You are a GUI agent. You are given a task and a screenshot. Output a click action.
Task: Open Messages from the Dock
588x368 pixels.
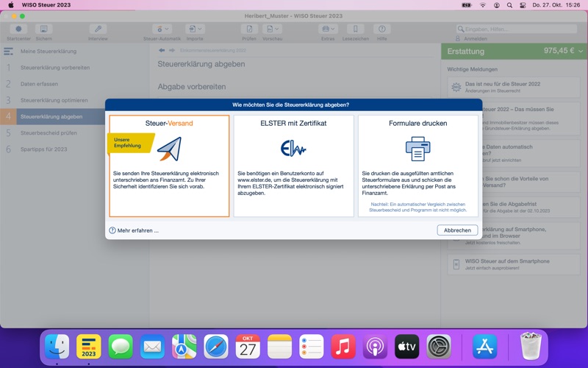(x=121, y=346)
